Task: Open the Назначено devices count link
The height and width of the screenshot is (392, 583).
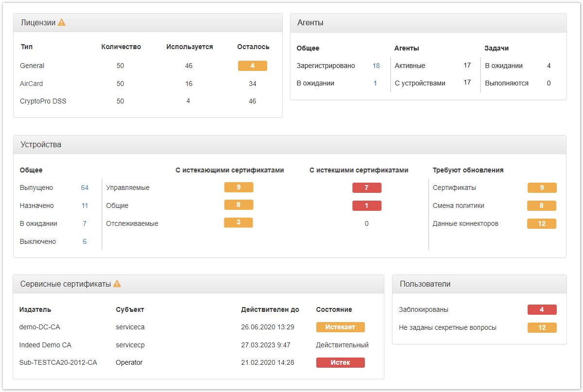Action: tap(85, 205)
